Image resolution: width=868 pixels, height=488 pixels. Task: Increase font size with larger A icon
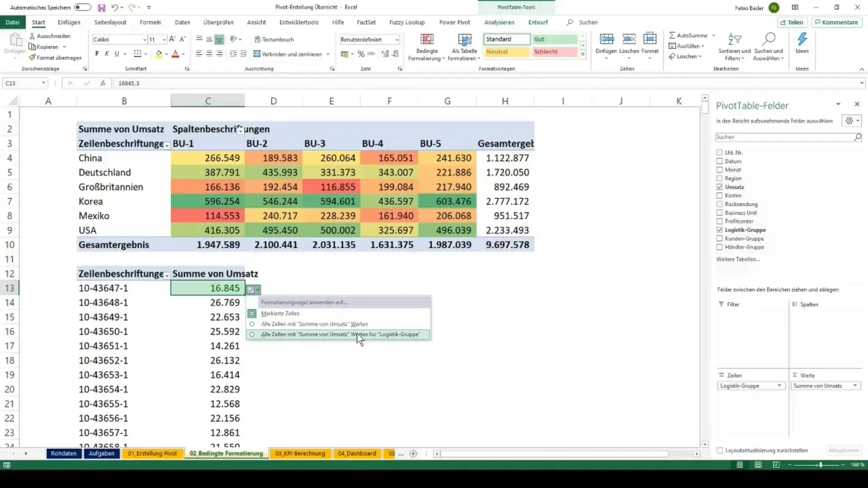[172, 39]
